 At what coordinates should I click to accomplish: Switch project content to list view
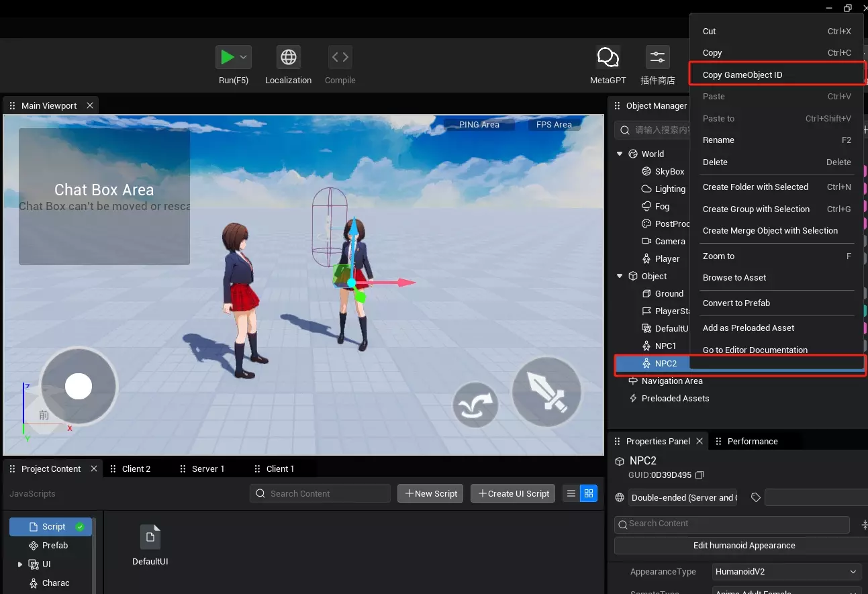click(x=571, y=493)
